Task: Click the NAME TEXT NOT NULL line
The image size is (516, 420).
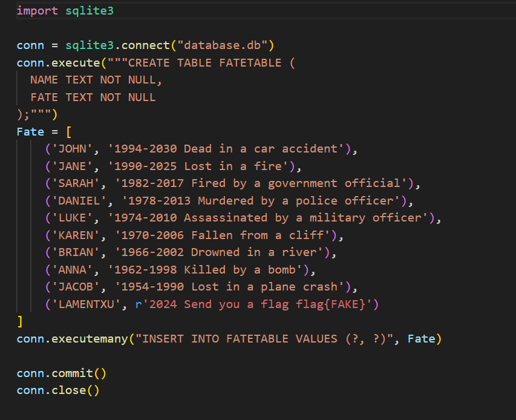Action: coord(96,80)
